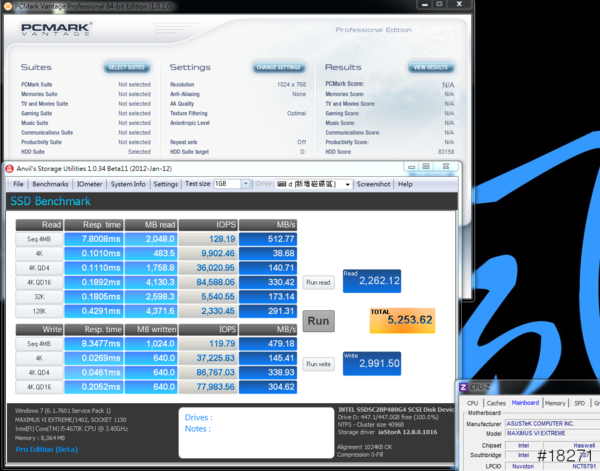
Task: Switch to Caches tab in CPU-Z
Action: point(496,403)
